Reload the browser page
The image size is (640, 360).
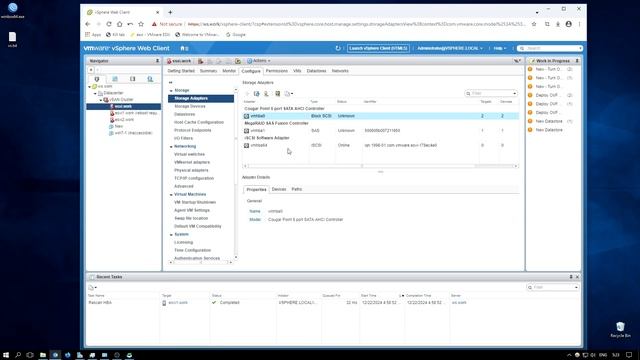[x=109, y=24]
